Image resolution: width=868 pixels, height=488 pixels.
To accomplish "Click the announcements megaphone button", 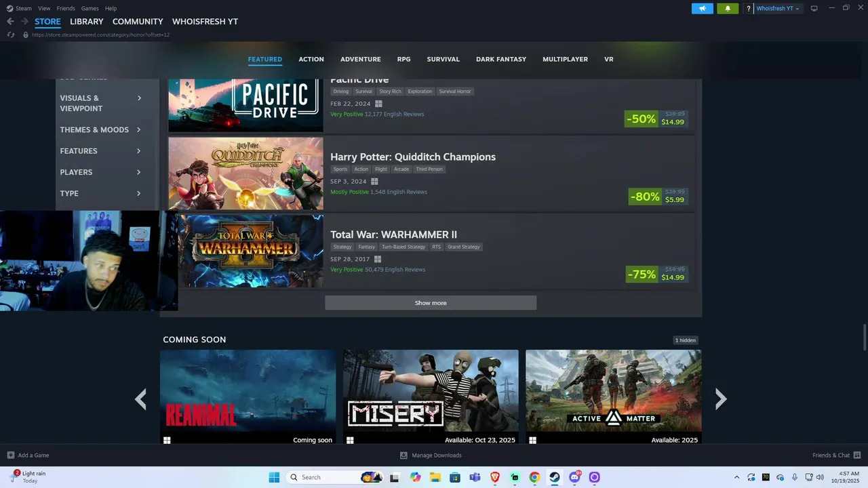I will [x=703, y=9].
